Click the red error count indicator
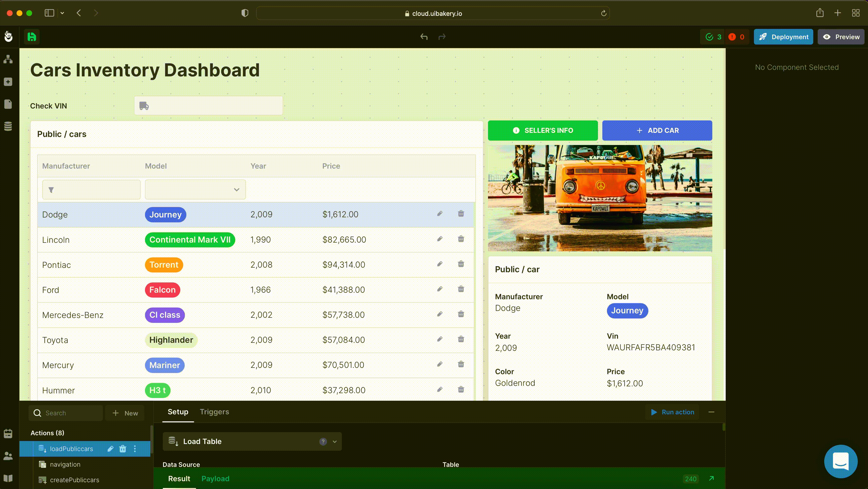Screen dimensions: 868x489 (737, 37)
